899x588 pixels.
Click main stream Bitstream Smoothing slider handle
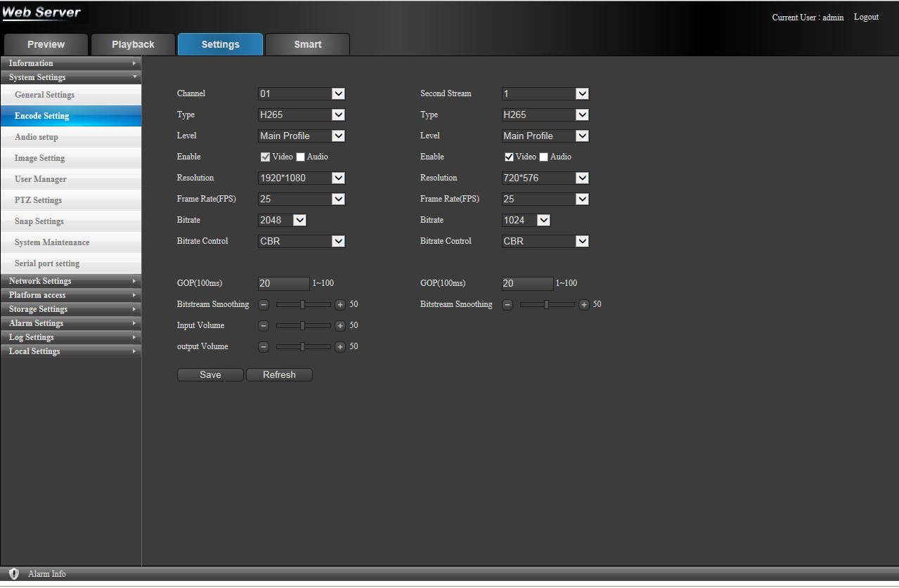[302, 305]
